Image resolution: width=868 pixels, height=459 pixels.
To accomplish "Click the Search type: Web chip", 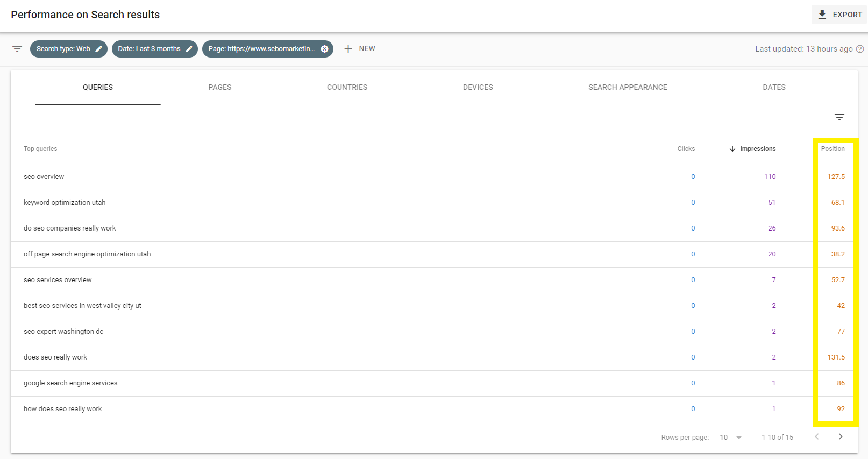I will tap(69, 49).
